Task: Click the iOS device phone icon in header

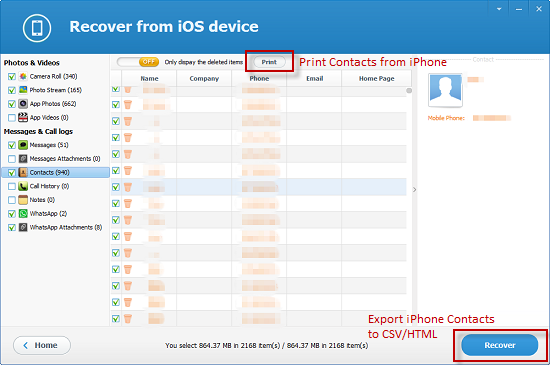Action: (x=37, y=28)
